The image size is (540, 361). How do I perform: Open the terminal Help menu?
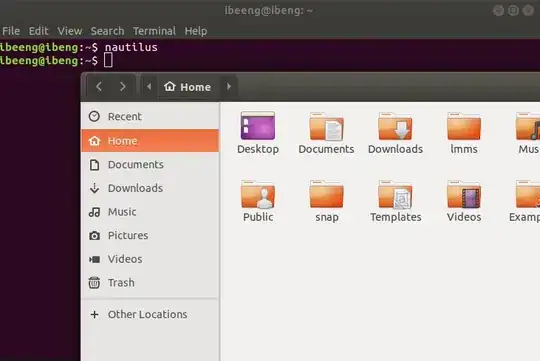tap(196, 31)
